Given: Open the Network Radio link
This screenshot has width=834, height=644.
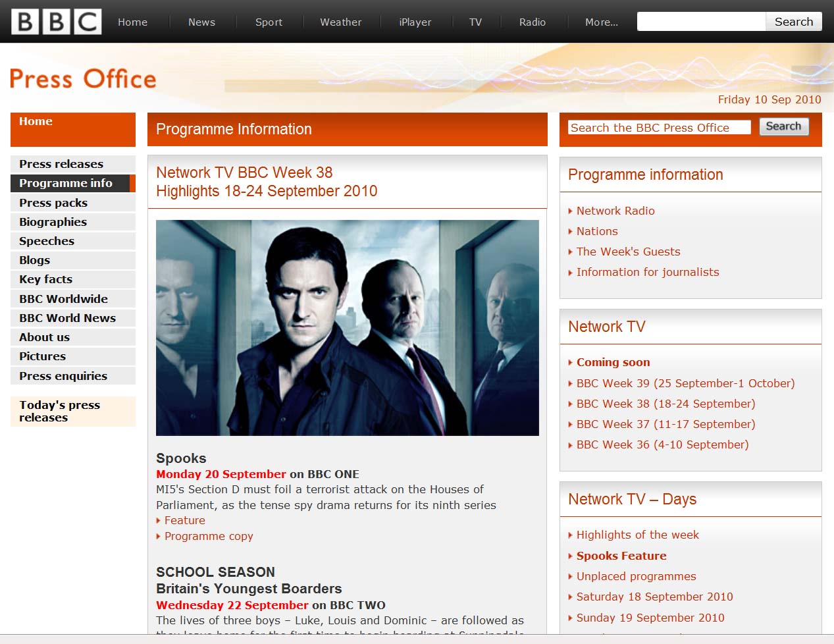Looking at the screenshot, I should [x=615, y=211].
